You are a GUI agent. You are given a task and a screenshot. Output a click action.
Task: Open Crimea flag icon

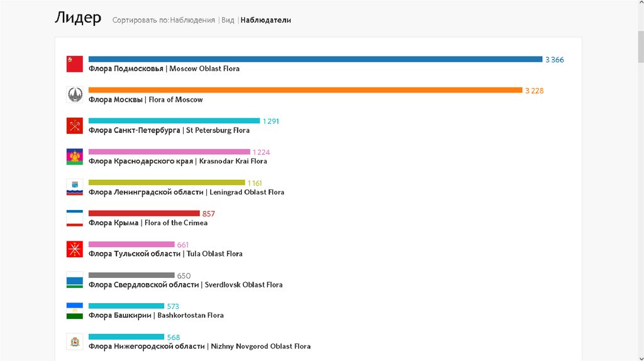(x=75, y=218)
